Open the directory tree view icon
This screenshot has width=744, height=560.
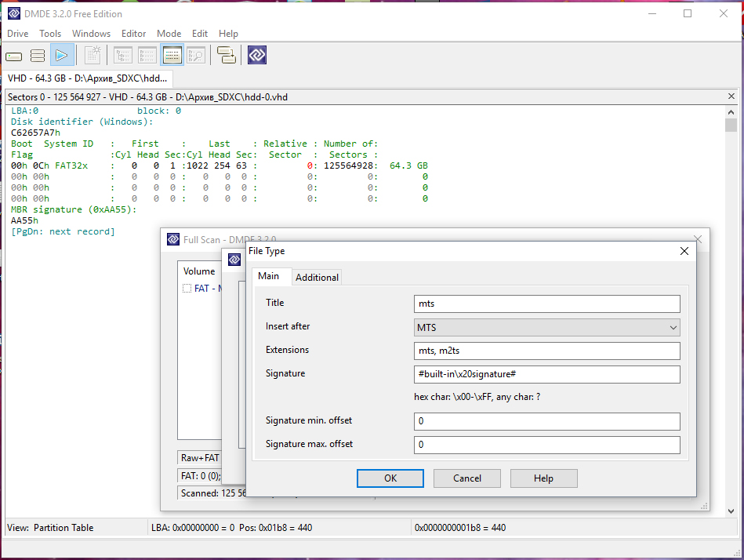123,56
